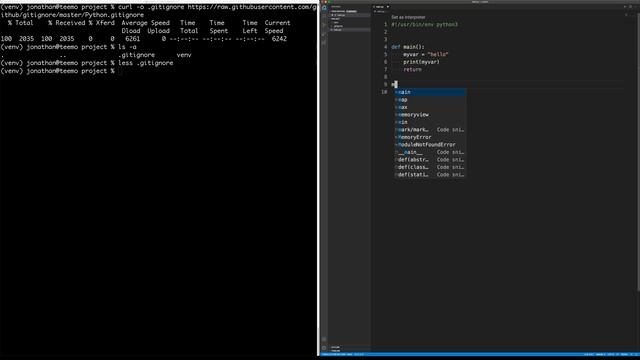Click the '% Received' header in terminal
The image size is (640, 360).
(x=67, y=23)
